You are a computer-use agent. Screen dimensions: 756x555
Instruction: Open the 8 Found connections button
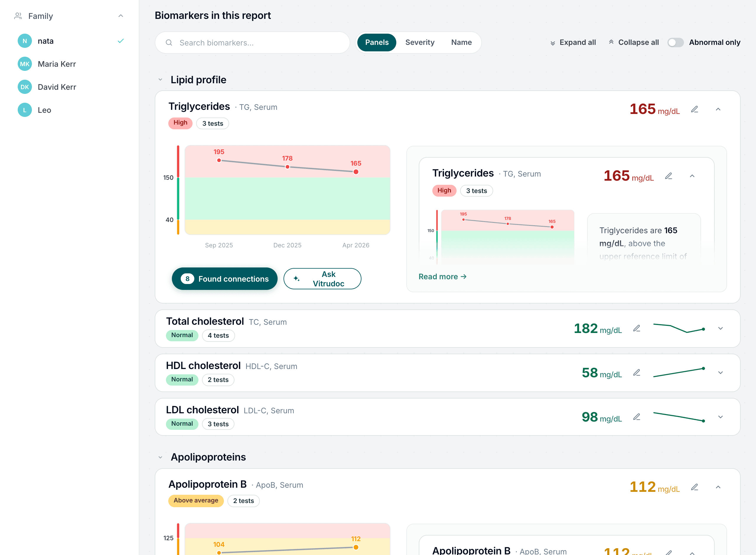(x=224, y=278)
